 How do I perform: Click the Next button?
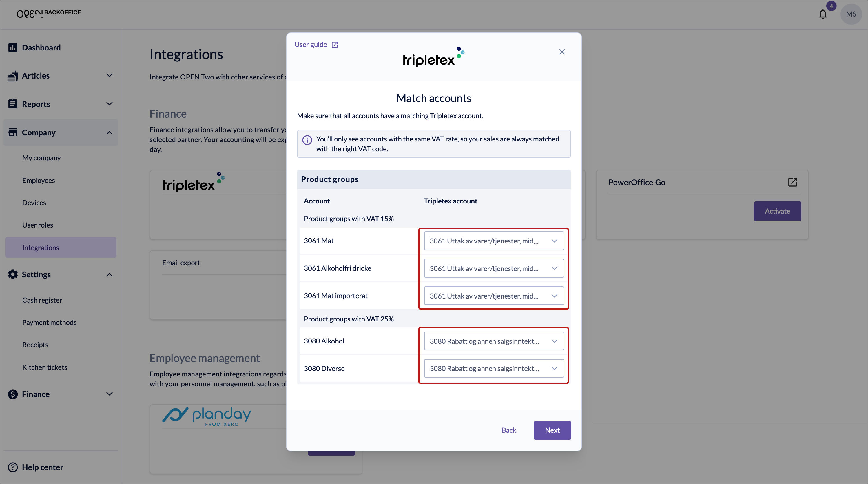click(x=552, y=430)
